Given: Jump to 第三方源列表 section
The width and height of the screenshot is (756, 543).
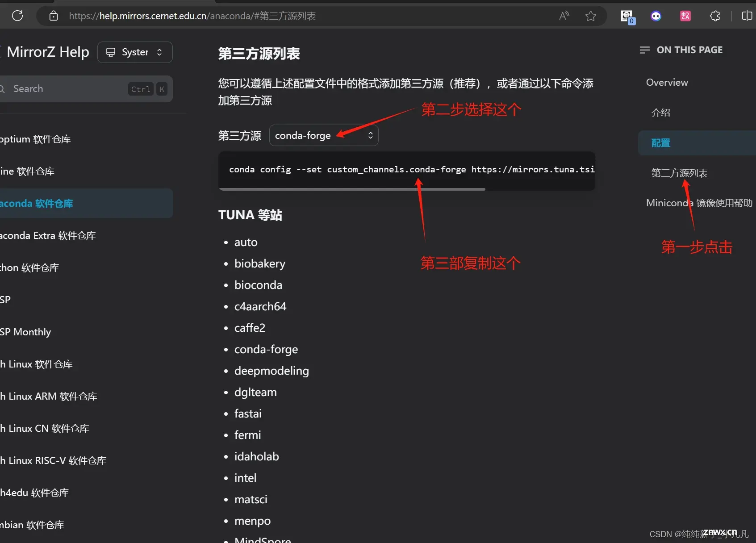Looking at the screenshot, I should point(679,173).
